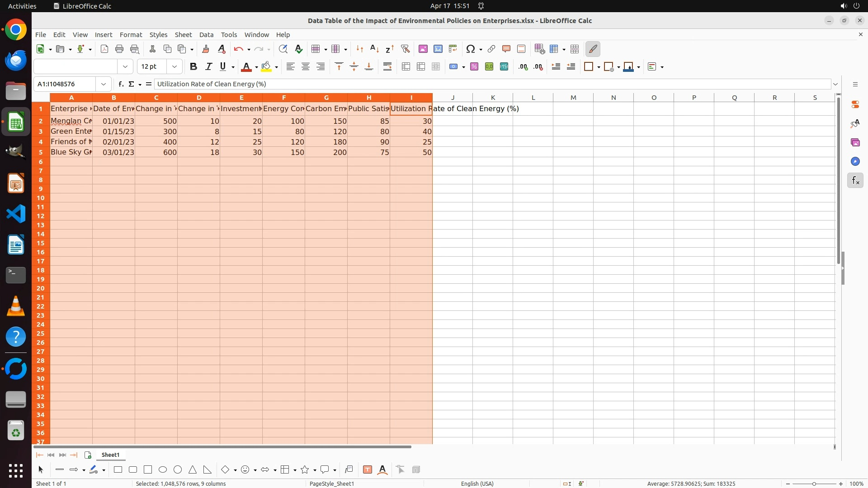The image size is (868, 488).
Task: Click the Format as Percent icon
Action: pyautogui.click(x=474, y=67)
